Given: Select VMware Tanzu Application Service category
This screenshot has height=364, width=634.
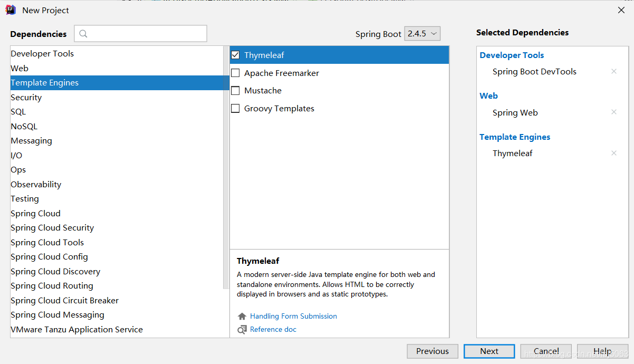Looking at the screenshot, I should click(117, 329).
